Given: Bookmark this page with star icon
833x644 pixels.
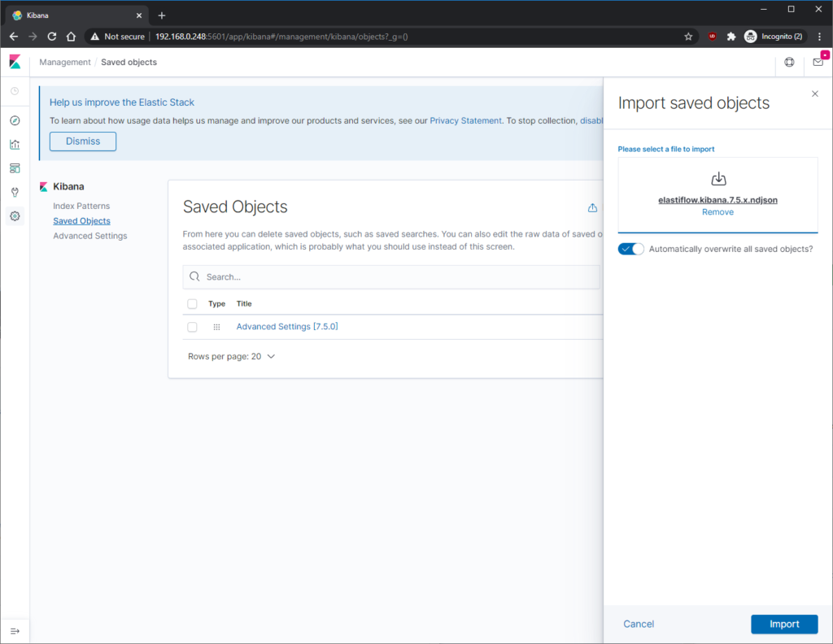Looking at the screenshot, I should [688, 37].
